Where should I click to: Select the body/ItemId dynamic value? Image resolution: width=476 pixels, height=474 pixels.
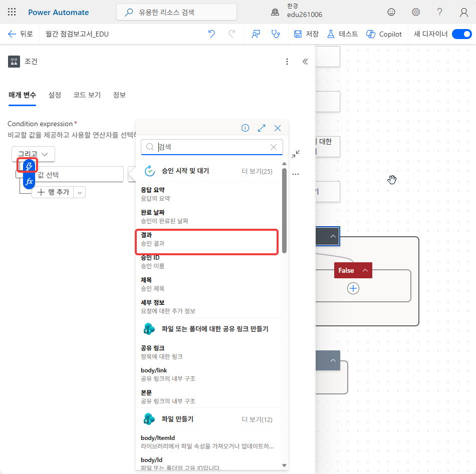[209, 441]
